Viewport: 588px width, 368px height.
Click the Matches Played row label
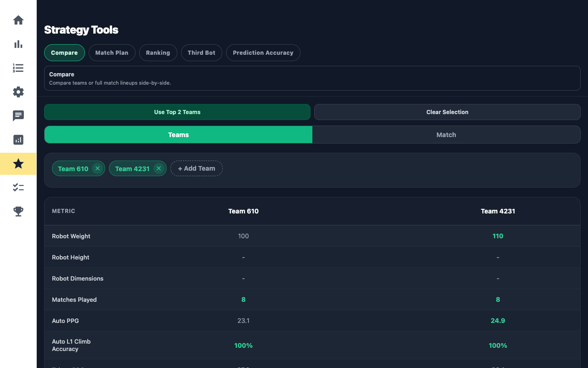pos(74,299)
